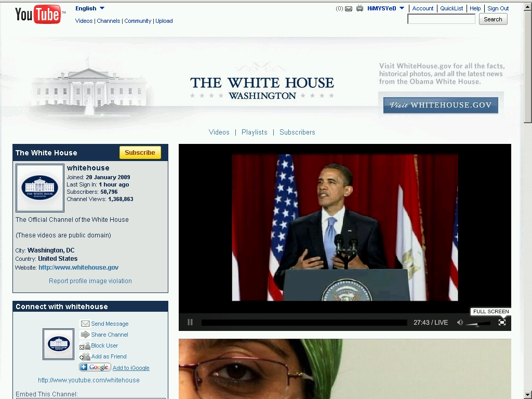Click the Google plus button
The width and height of the screenshot is (532, 399).
click(95, 367)
